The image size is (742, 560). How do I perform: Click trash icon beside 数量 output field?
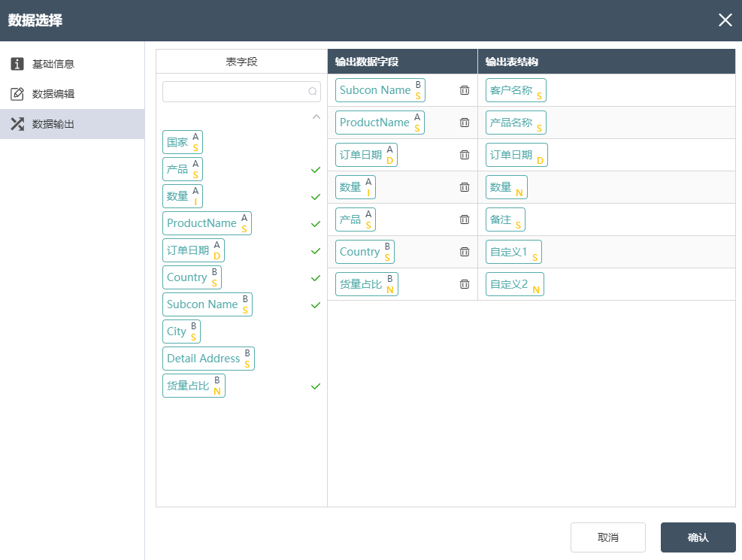(465, 187)
